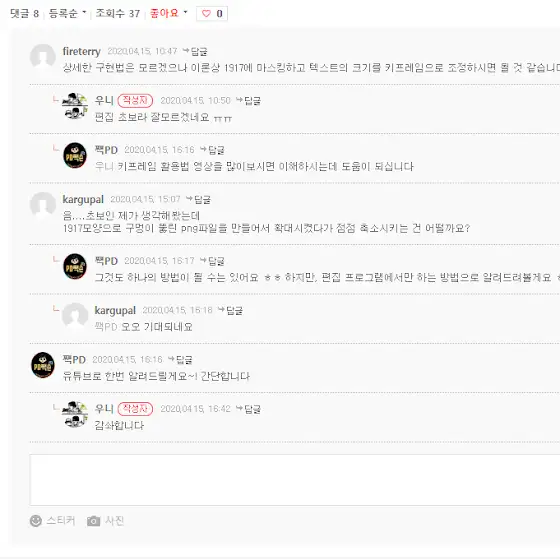This screenshot has height=560, width=560.
Task: Click 짹PD avatar on 유튜브로 comment
Action: [x=42, y=365]
